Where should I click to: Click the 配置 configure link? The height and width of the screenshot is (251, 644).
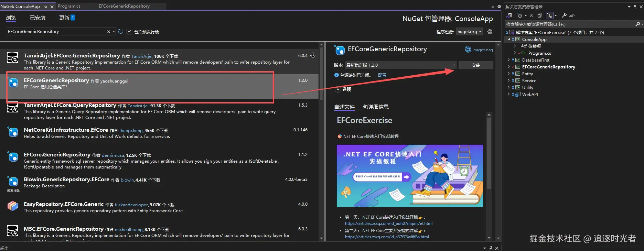click(x=382, y=75)
